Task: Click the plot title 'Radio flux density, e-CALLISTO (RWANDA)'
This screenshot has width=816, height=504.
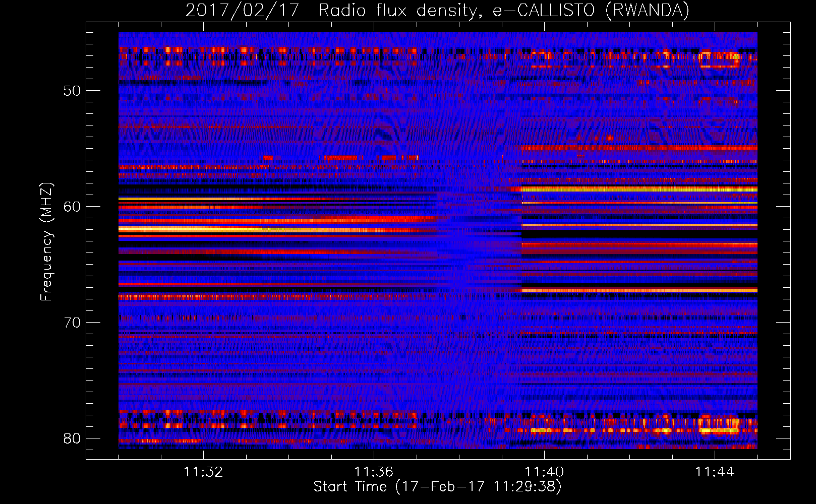Action: [x=504, y=10]
